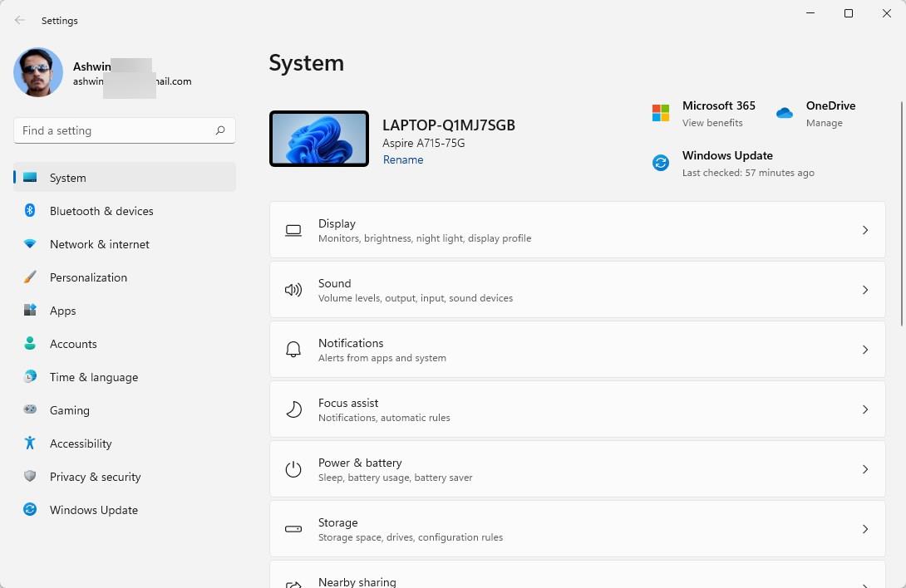Click the Rename link
Viewport: 906px width, 588px height.
click(403, 160)
